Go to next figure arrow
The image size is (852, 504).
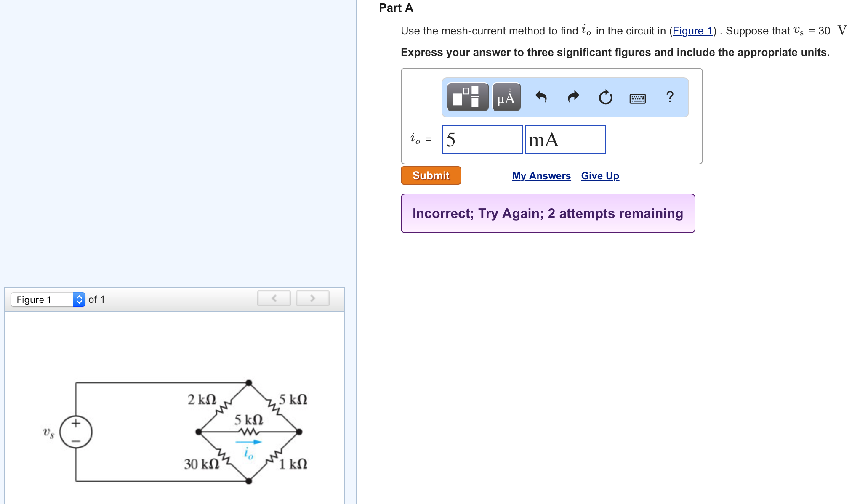(x=312, y=298)
